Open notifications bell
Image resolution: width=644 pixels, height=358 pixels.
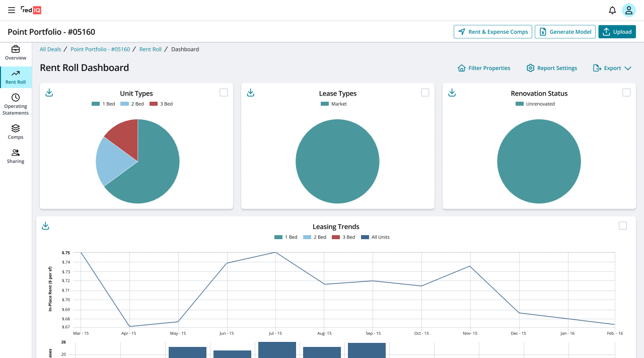coord(612,10)
